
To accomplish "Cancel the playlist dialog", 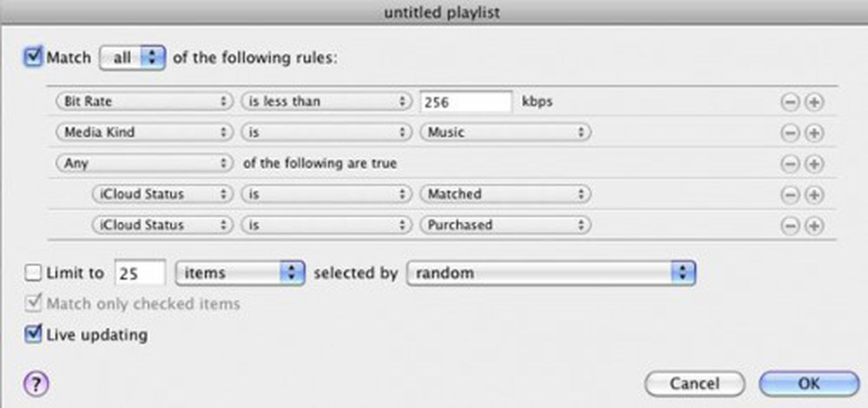I will pos(695,382).
